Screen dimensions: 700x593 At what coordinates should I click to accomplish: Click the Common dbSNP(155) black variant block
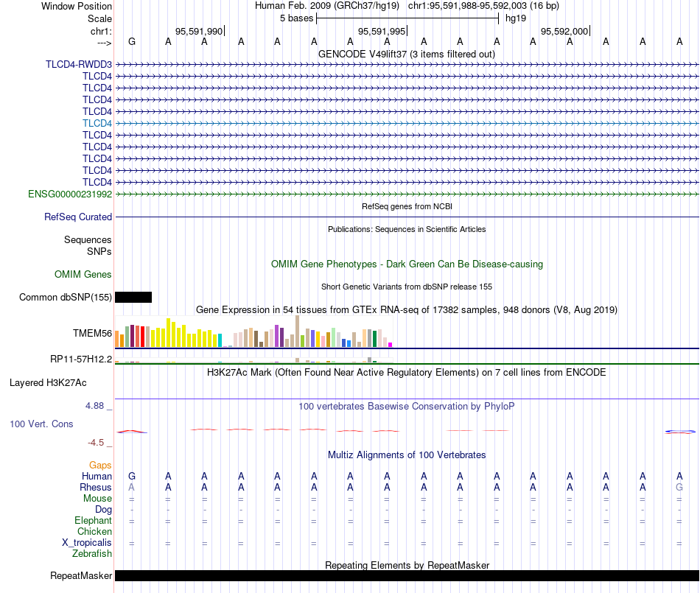133,297
